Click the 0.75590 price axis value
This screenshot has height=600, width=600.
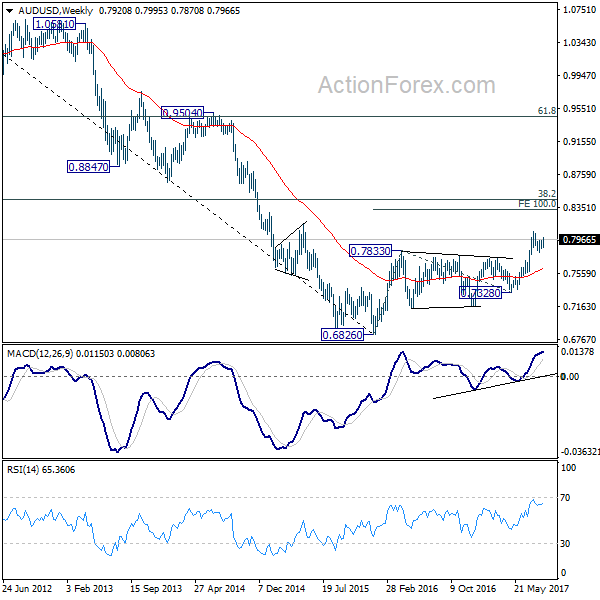click(x=579, y=273)
